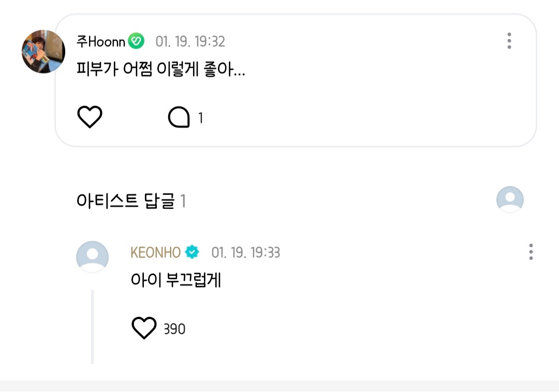Click the green verified badge beside 주Hoonn
This screenshot has height=392, width=559.
coord(136,41)
